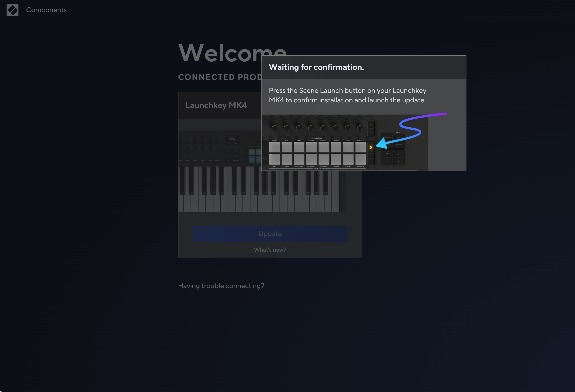The image size is (575, 392).
Task: Open the What's new? link
Action: click(x=270, y=250)
